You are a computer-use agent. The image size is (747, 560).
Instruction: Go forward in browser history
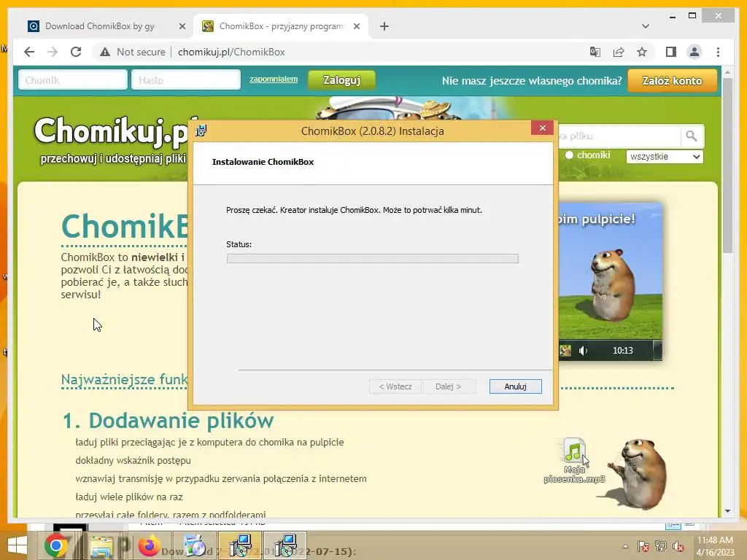tap(53, 52)
